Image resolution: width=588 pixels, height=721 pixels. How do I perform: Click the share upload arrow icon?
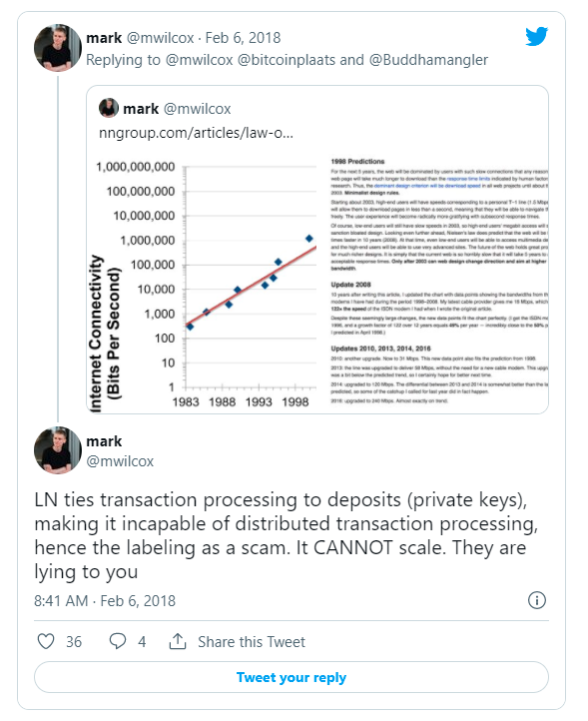click(x=178, y=641)
